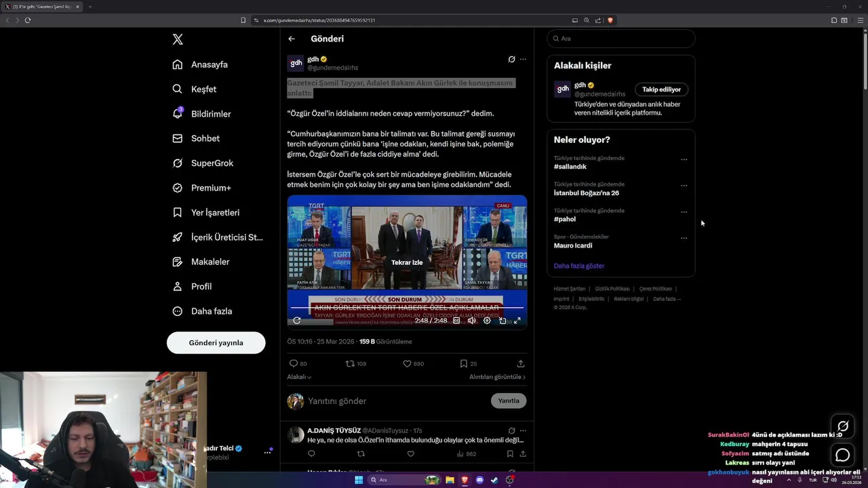
Task: Replay the video with Tekrar izle
Action: pos(407,262)
